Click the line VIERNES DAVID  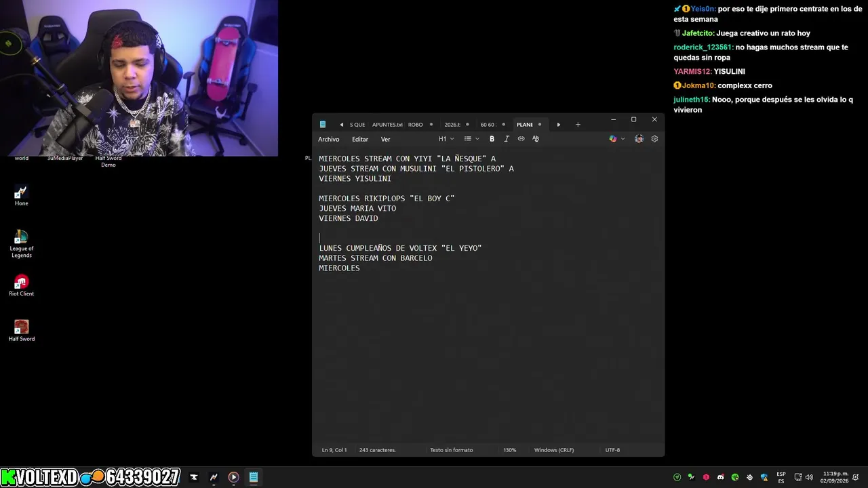(x=349, y=218)
